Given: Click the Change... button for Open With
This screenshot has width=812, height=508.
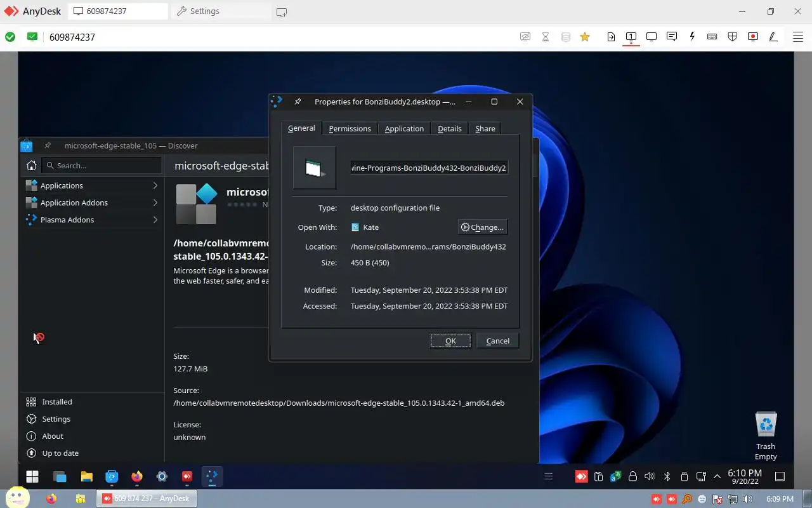Looking at the screenshot, I should [483, 227].
